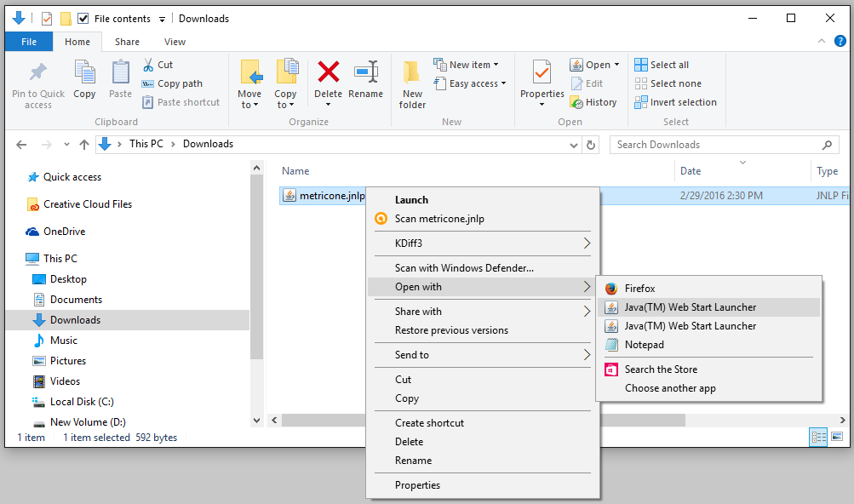The height and width of the screenshot is (504, 854).
Task: Expand the Open button dropdown arrow
Action: 616,65
